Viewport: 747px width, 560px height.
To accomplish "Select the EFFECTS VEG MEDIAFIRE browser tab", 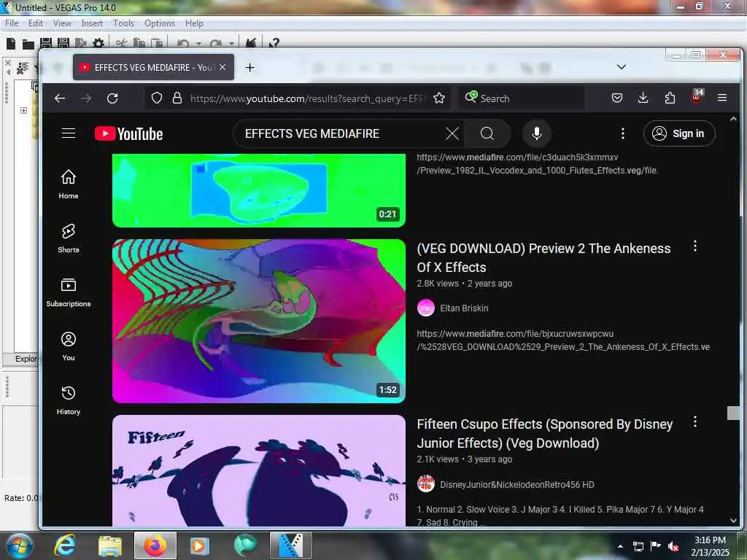I will click(153, 67).
